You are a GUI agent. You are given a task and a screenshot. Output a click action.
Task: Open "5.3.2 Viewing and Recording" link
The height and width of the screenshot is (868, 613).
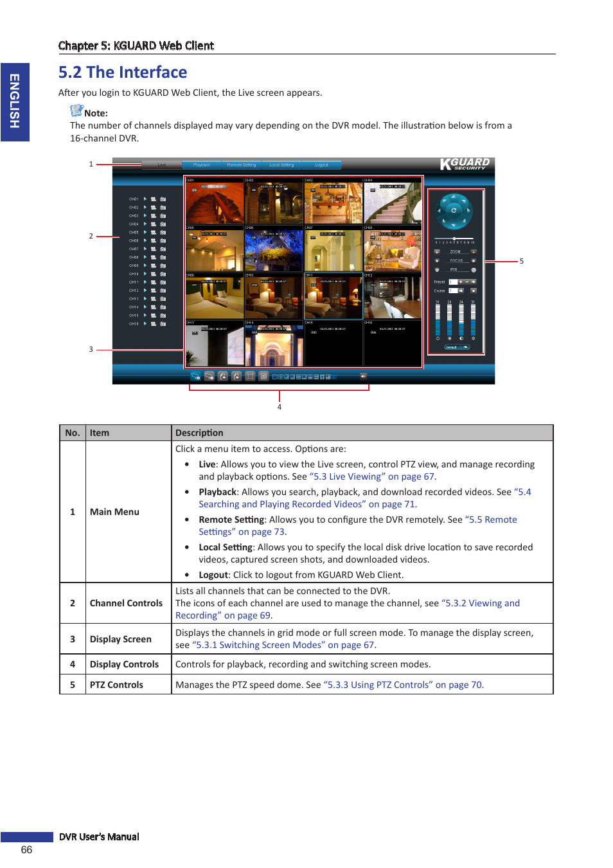tap(348, 609)
